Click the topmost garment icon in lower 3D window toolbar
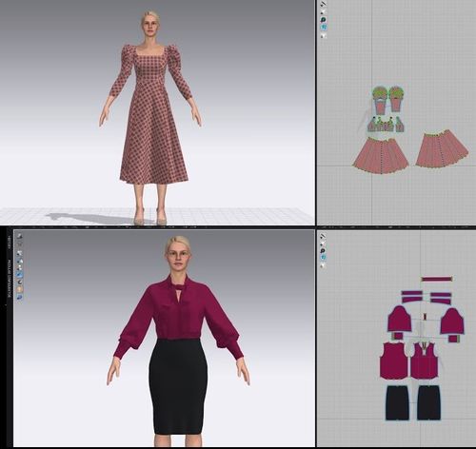 click(x=20, y=236)
